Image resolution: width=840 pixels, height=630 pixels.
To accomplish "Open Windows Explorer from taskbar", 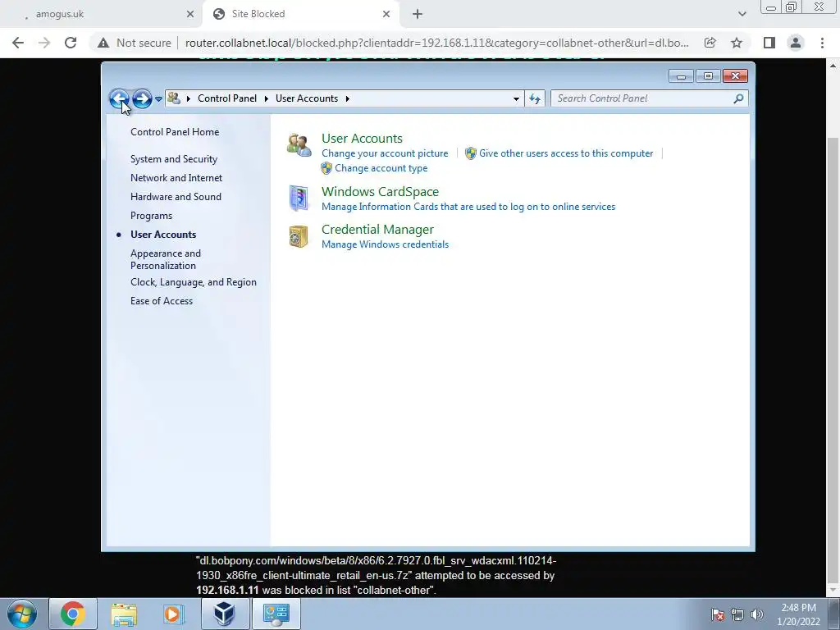I will pos(124,614).
